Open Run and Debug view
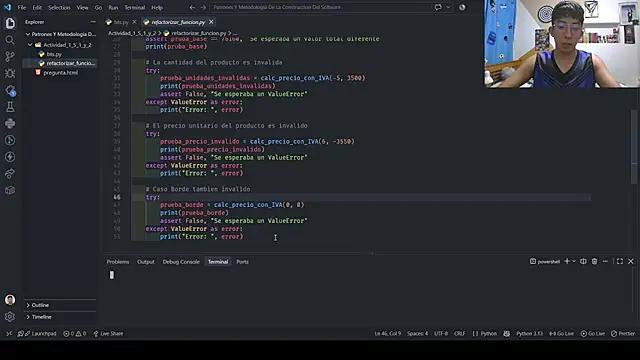Image resolution: width=640 pixels, height=360 pixels. click(x=10, y=73)
